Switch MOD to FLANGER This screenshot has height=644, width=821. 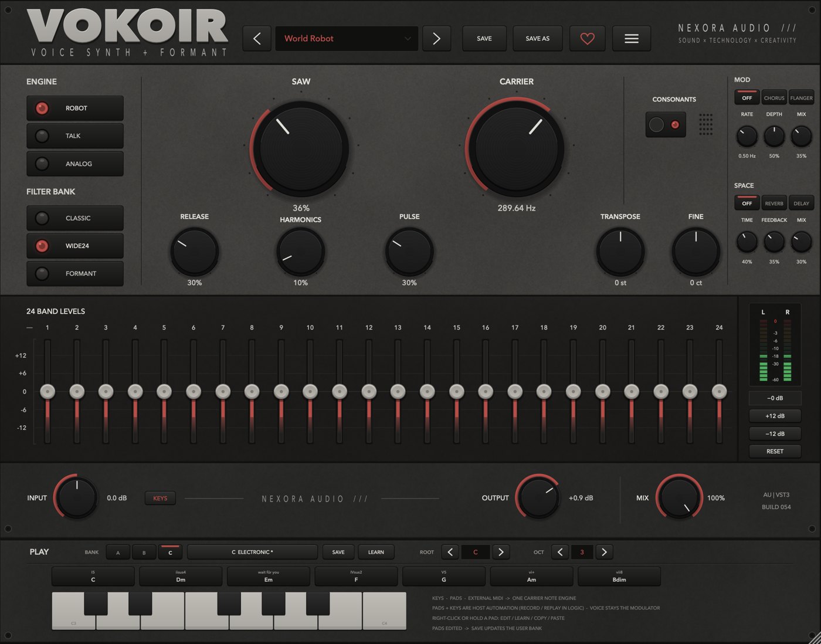[801, 97]
